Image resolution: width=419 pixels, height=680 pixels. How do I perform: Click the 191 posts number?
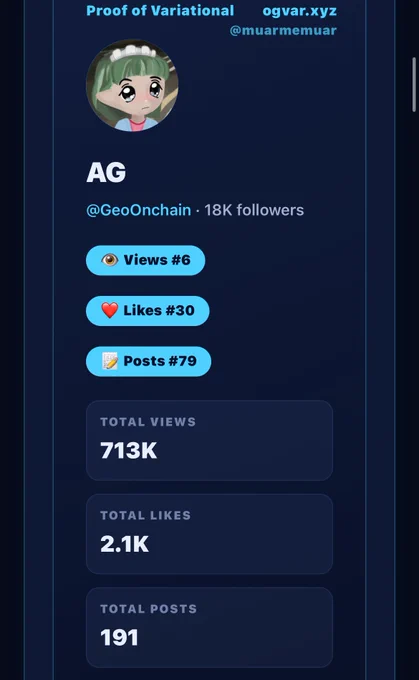pos(119,638)
